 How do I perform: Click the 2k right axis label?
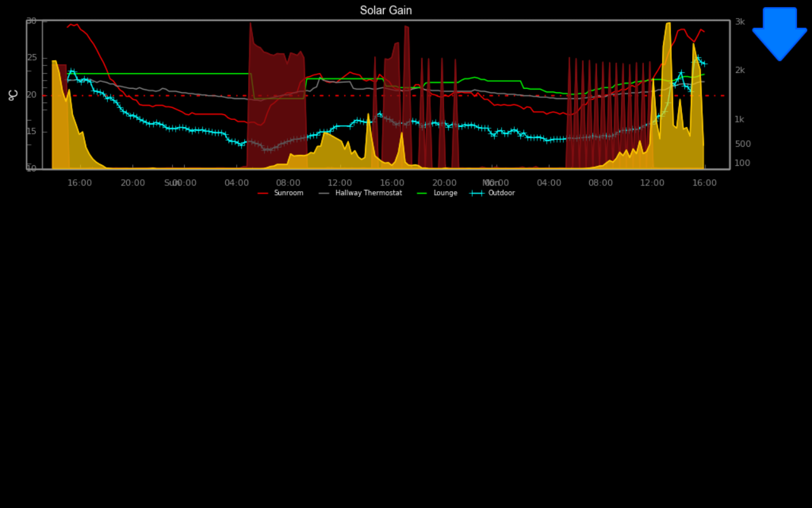pos(740,70)
